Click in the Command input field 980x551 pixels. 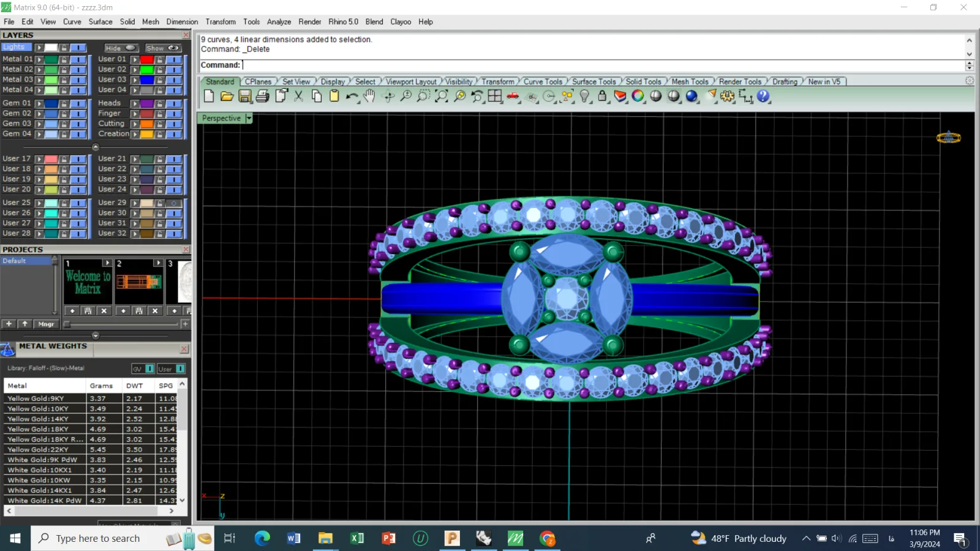(x=603, y=65)
